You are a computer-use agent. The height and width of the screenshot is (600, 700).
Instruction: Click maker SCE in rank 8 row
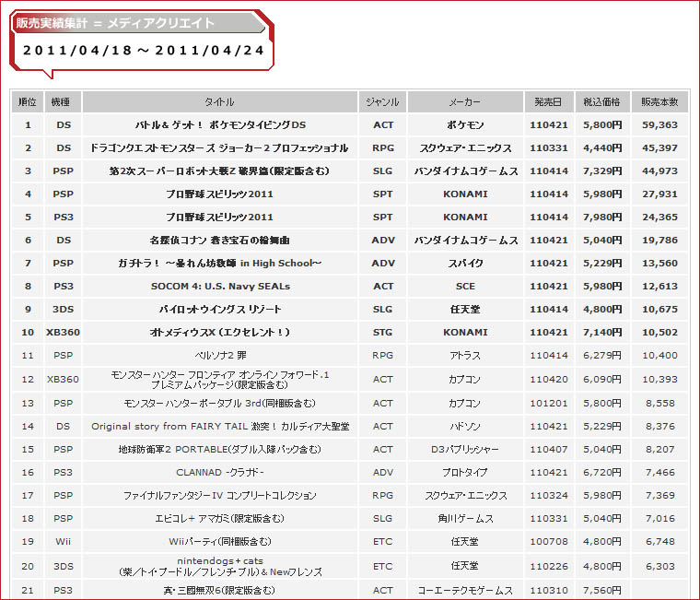(x=465, y=287)
